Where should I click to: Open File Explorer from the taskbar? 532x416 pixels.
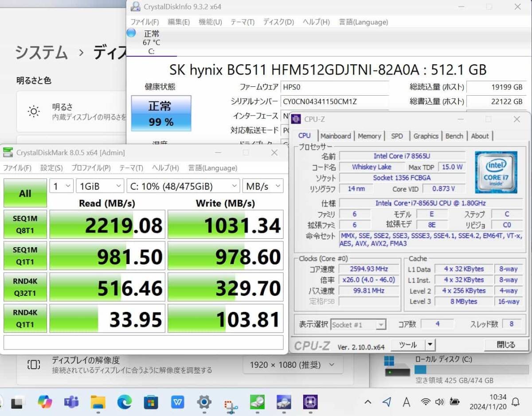tap(98, 402)
